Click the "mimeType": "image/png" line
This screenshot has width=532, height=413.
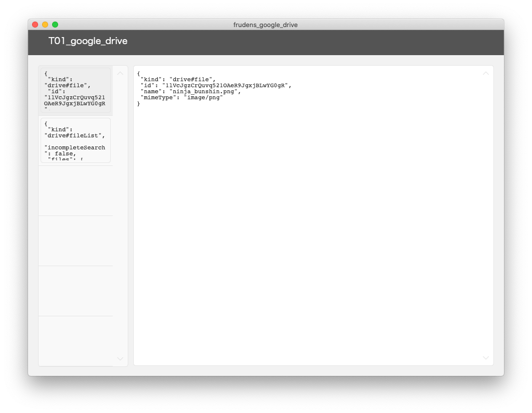181,98
